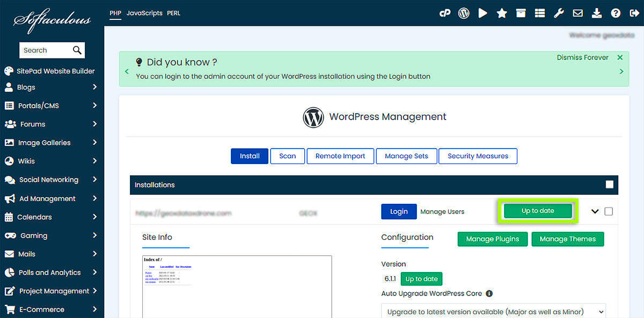Tick the checkbox for the GEOX installation
The image size is (644, 318).
[x=609, y=211]
